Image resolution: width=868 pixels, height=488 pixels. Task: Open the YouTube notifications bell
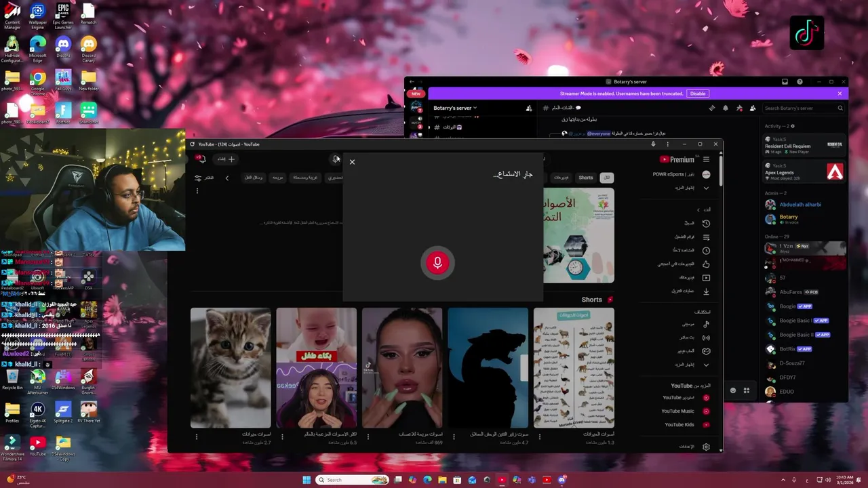point(201,159)
